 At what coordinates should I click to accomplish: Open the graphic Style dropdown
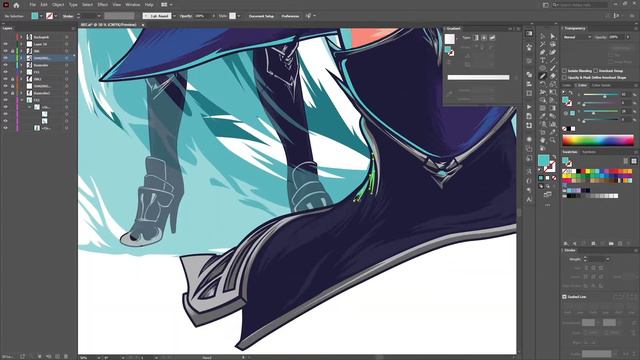[239, 16]
